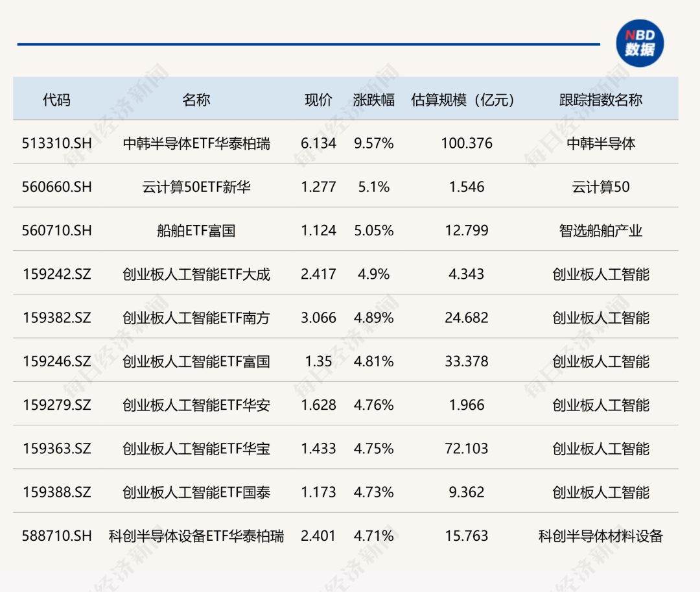Click the 智选船舶产业 index name
The height and width of the screenshot is (592, 700).
[601, 230]
